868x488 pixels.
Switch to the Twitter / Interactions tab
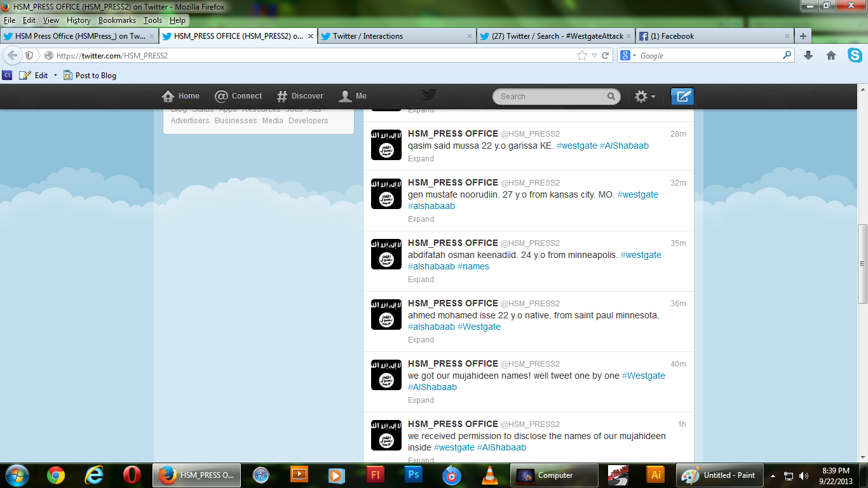[x=397, y=36]
